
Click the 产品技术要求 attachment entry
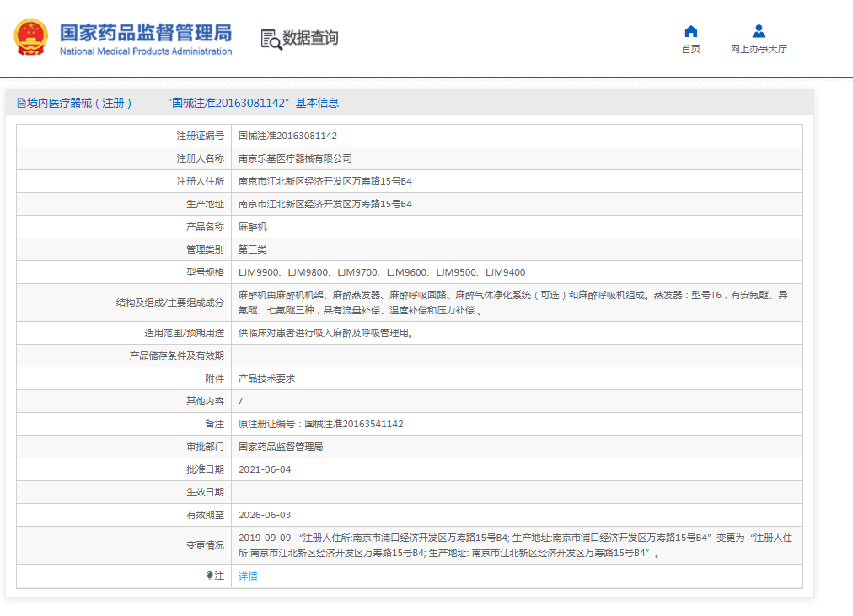266,378
